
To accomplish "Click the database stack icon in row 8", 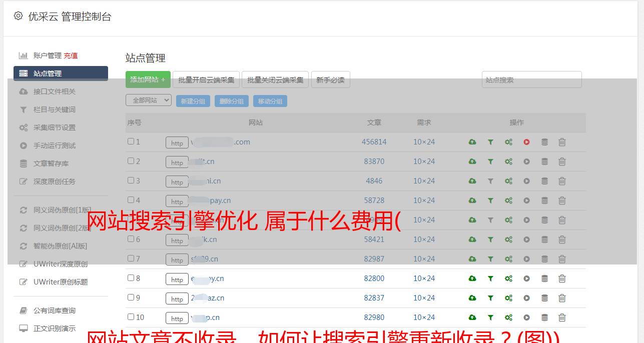I will tap(544, 278).
